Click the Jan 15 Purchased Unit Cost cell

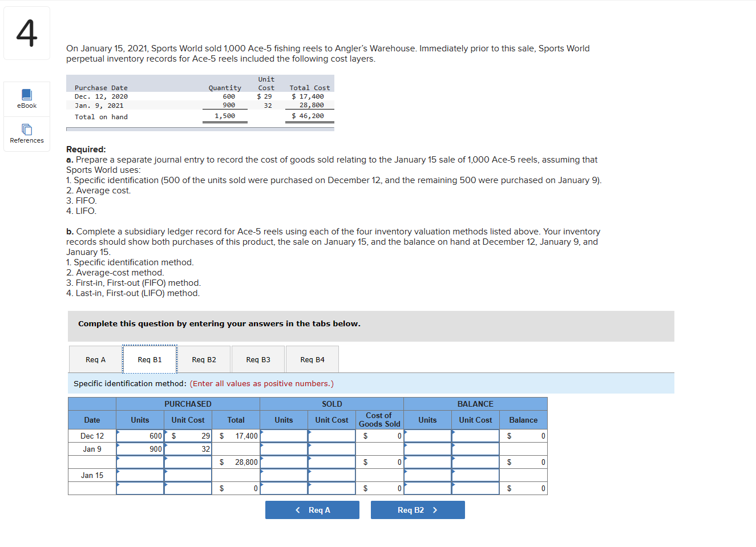pyautogui.click(x=188, y=475)
